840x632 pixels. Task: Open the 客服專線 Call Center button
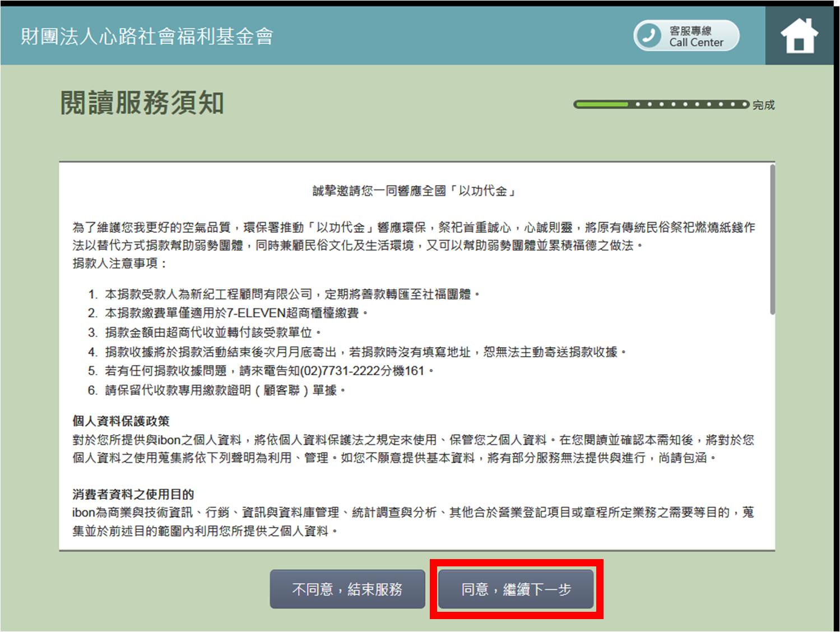click(x=686, y=36)
